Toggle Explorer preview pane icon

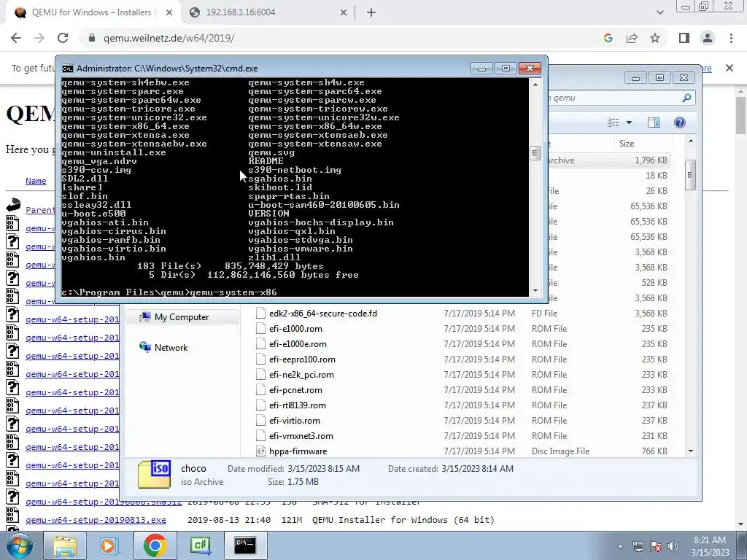pyautogui.click(x=654, y=122)
